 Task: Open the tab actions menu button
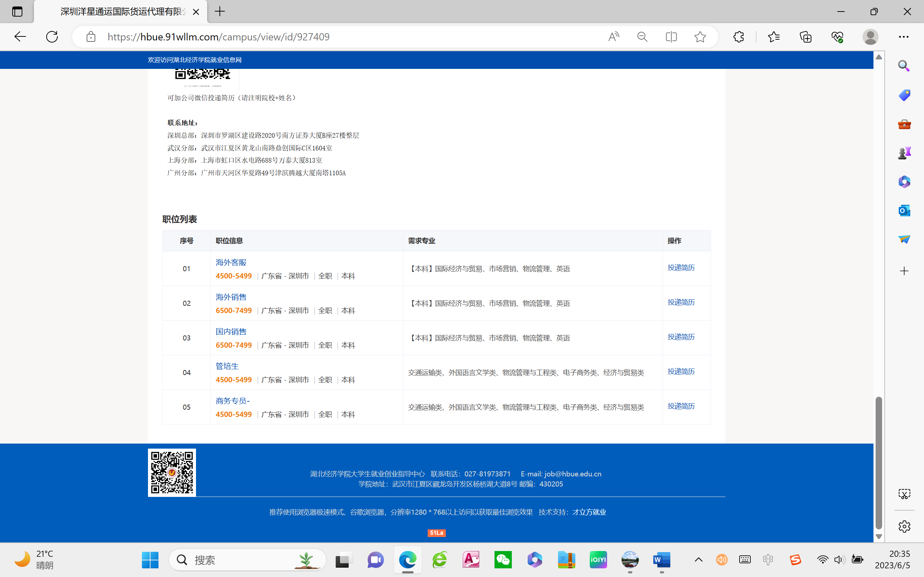[17, 12]
